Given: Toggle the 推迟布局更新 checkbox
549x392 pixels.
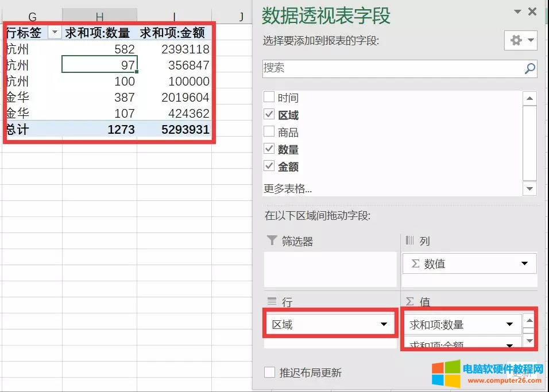Looking at the screenshot, I should click(x=269, y=371).
